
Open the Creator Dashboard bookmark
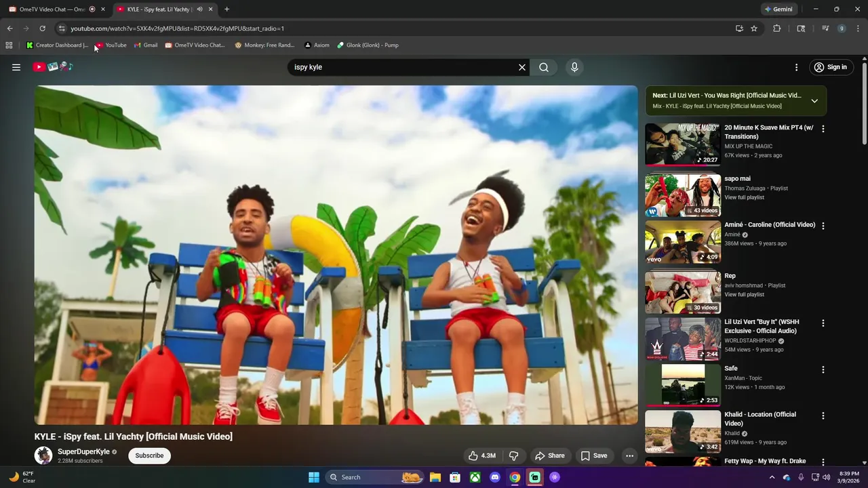[57, 45]
